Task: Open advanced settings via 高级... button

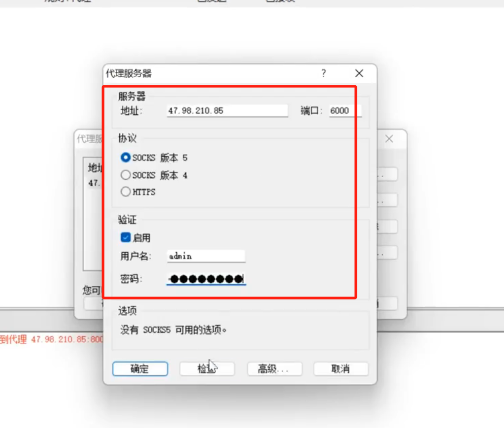Action: tap(275, 369)
